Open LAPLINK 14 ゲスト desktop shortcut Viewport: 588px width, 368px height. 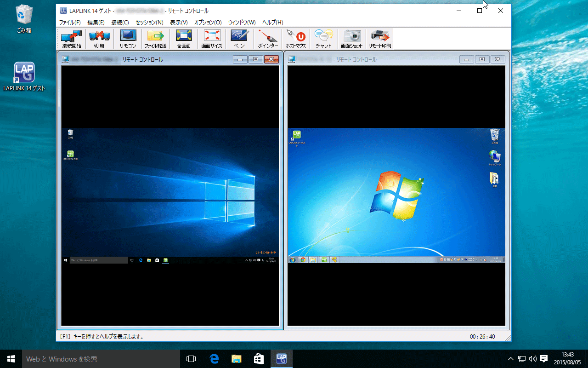[24, 76]
